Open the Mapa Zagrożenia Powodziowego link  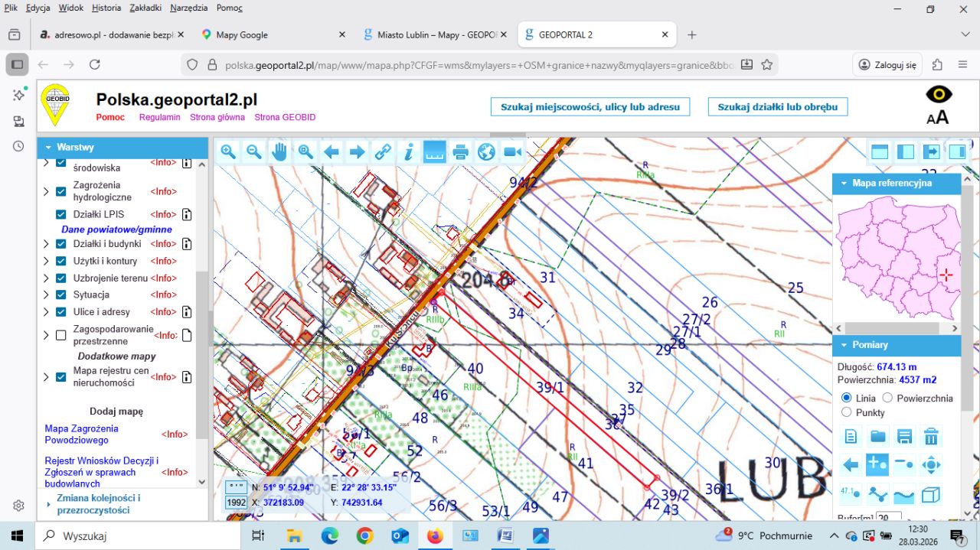(x=81, y=434)
